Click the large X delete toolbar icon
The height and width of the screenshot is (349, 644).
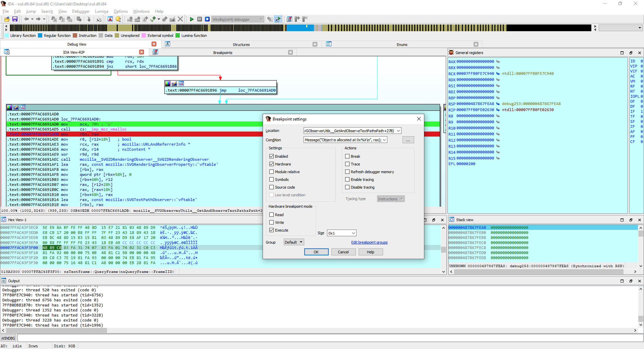pos(180,19)
